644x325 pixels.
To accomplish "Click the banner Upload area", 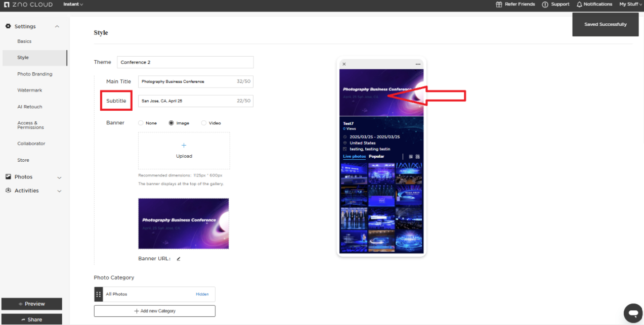I will [x=184, y=151].
